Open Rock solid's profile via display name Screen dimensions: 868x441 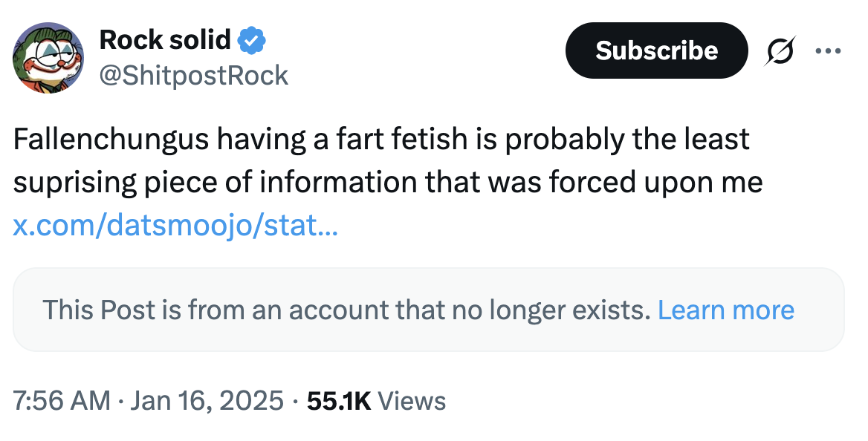pos(165,40)
